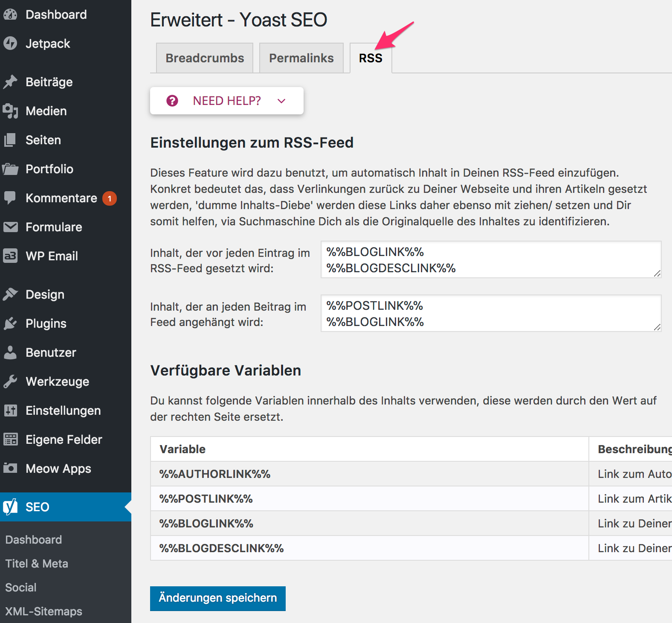Click the Benutzer user icon
Image resolution: width=672 pixels, height=623 pixels.
[10, 352]
